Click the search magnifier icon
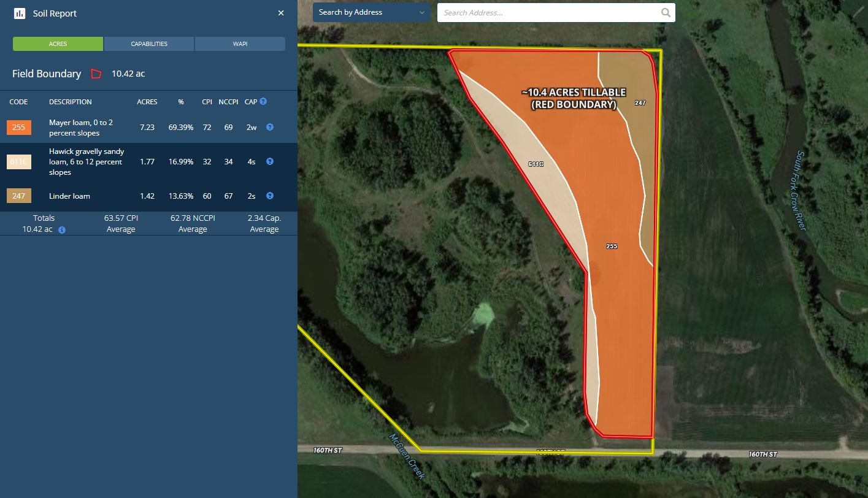 pyautogui.click(x=666, y=13)
